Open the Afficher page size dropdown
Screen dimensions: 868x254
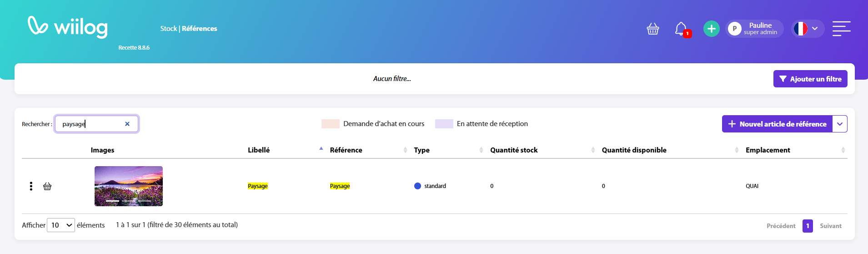[61, 225]
